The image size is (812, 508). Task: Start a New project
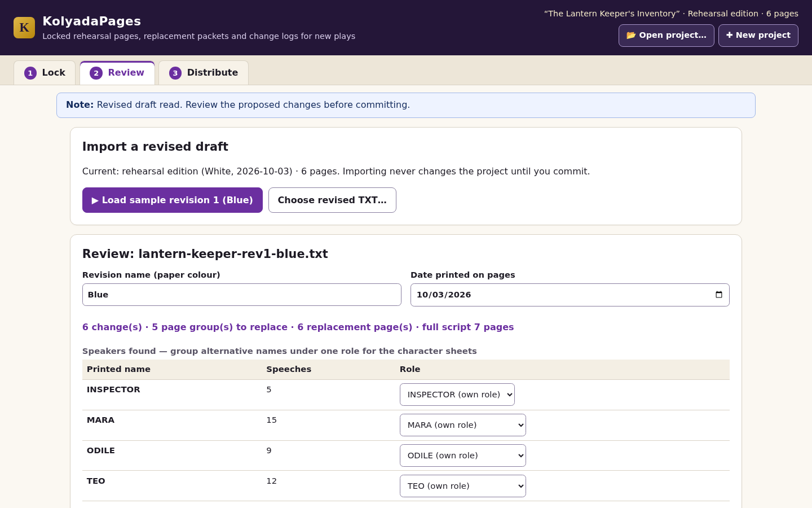tap(758, 36)
